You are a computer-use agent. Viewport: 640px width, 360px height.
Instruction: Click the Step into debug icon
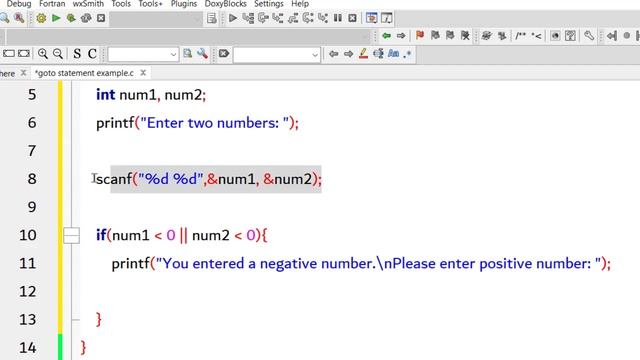pos(278,18)
